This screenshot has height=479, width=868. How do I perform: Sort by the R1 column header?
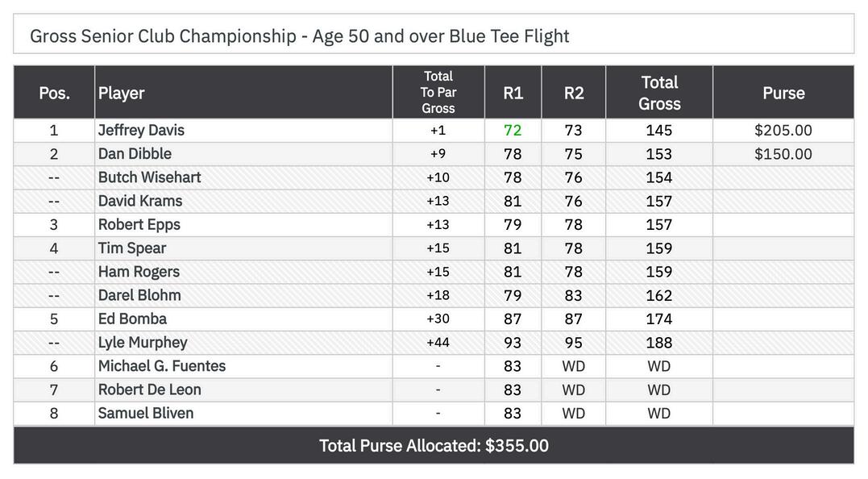coord(513,93)
